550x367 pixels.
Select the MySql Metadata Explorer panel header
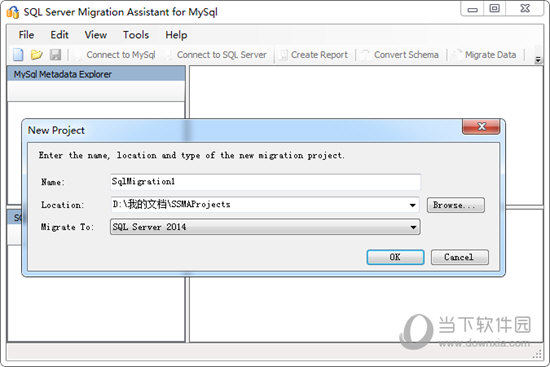[x=96, y=74]
